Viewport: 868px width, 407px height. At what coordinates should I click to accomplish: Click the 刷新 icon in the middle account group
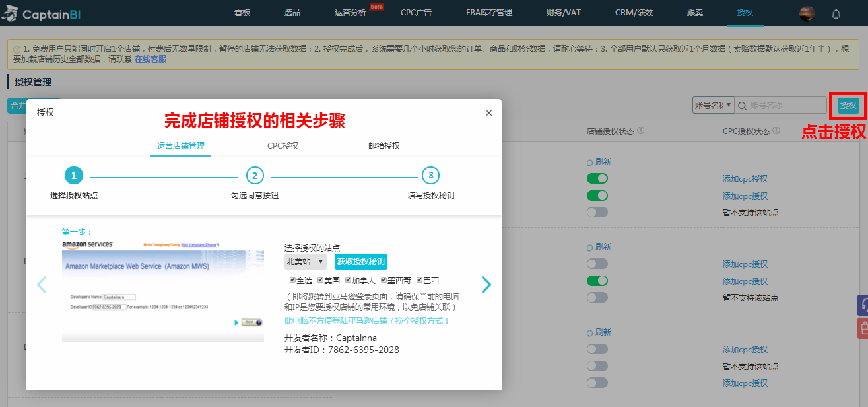(x=589, y=247)
